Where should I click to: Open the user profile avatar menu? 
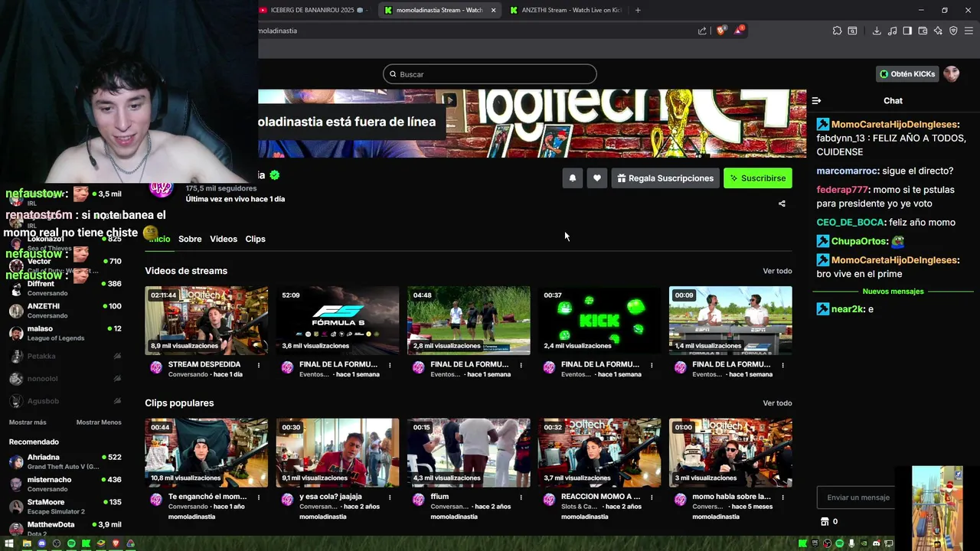tap(951, 74)
